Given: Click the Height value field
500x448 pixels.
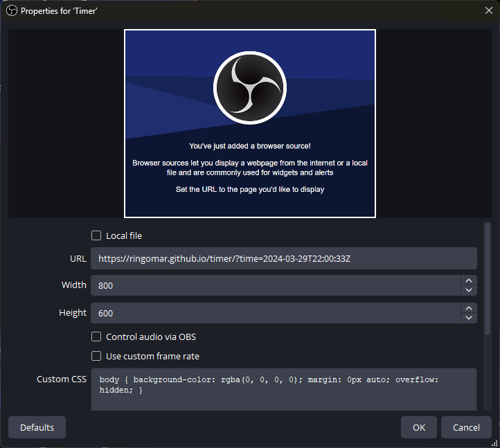Looking at the screenshot, I should point(276,313).
